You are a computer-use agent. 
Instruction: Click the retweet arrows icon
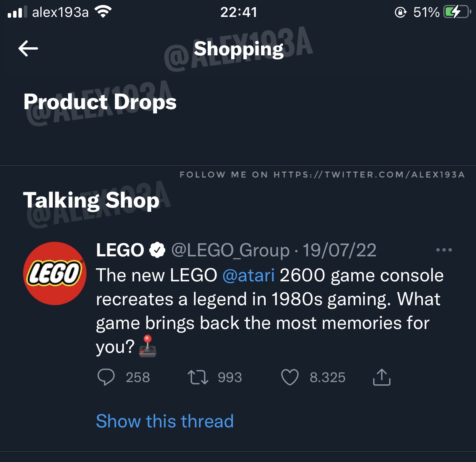(198, 377)
